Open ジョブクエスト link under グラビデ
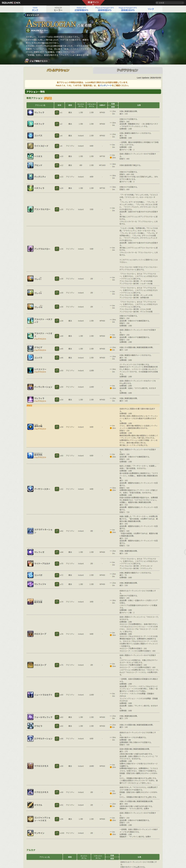 (x=40, y=350)
